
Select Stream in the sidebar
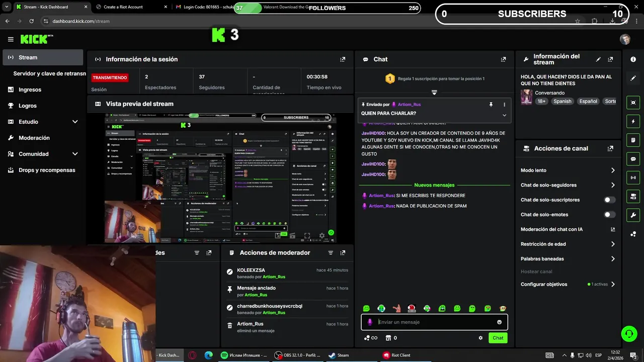click(x=43, y=57)
